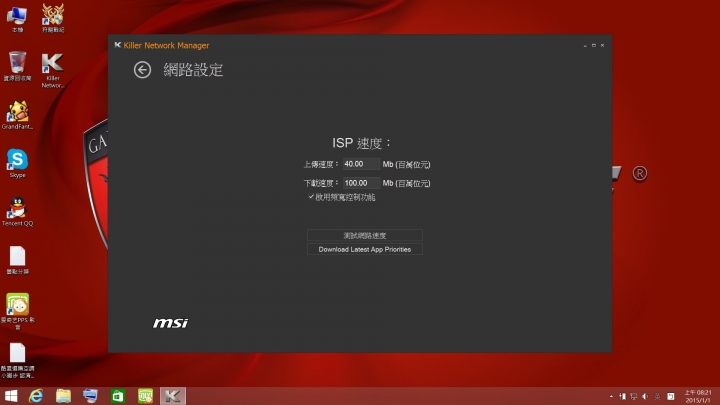
Task: Maximize the Killer Network Manager window
Action: 594,45
